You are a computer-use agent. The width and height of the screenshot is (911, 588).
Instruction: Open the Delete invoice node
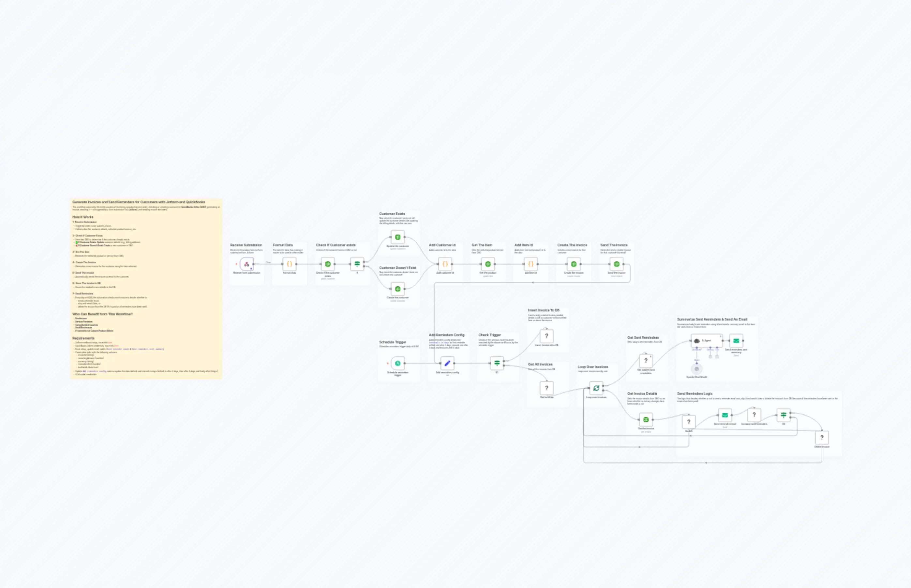pyautogui.click(x=821, y=437)
